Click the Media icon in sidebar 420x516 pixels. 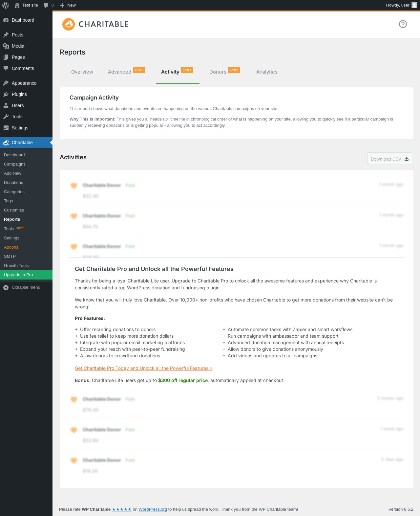coord(6,46)
